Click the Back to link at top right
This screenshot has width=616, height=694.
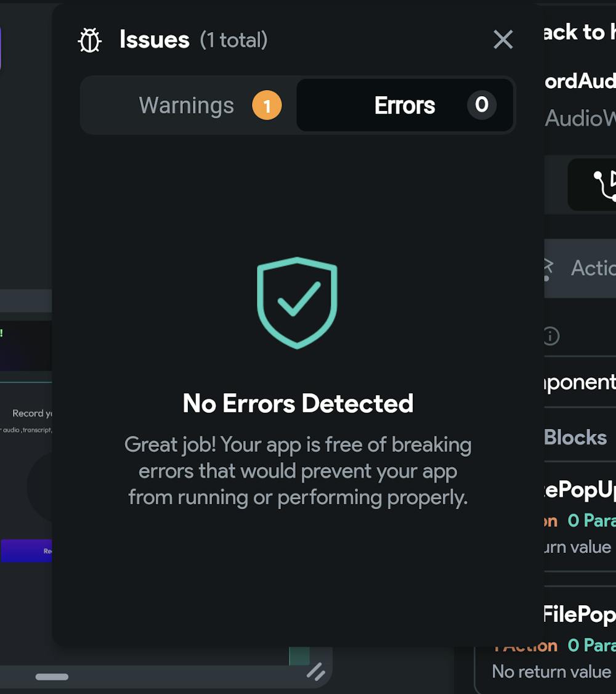tap(579, 32)
